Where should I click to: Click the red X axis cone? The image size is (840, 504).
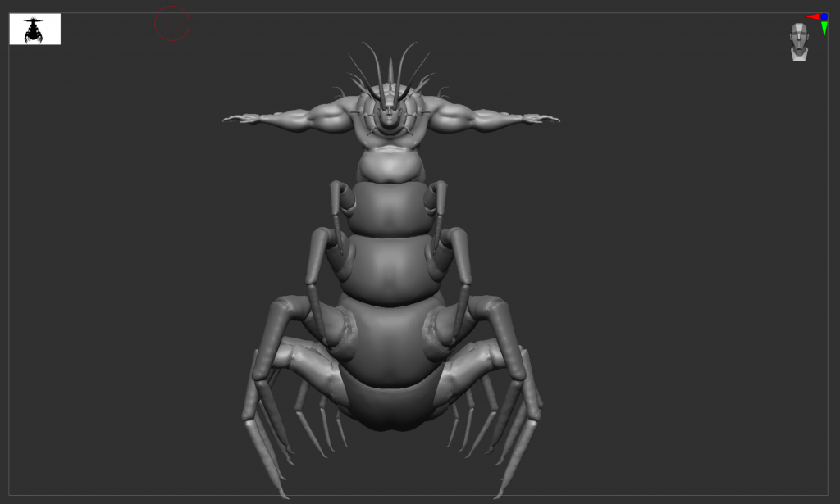click(813, 17)
